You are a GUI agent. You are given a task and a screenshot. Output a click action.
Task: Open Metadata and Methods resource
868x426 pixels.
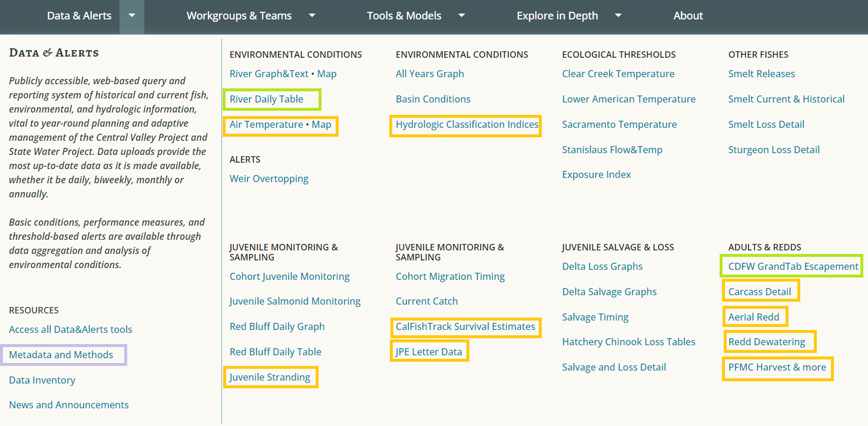coord(61,355)
